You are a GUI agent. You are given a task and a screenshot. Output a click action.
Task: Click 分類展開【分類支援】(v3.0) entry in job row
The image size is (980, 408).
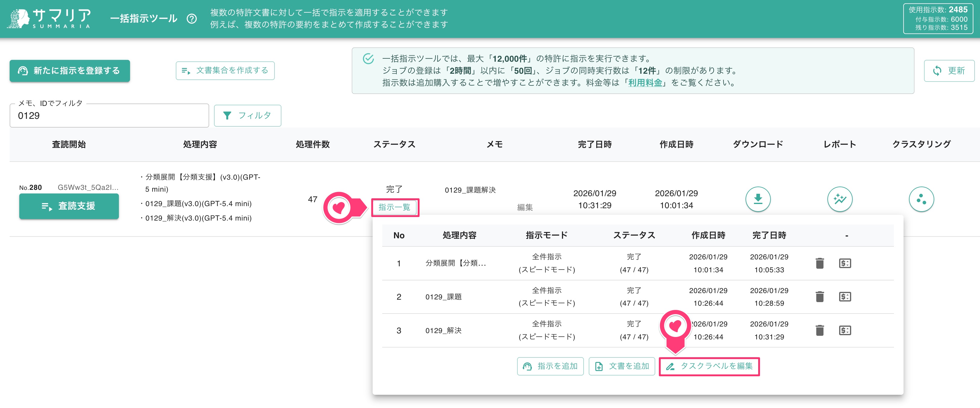click(202, 183)
